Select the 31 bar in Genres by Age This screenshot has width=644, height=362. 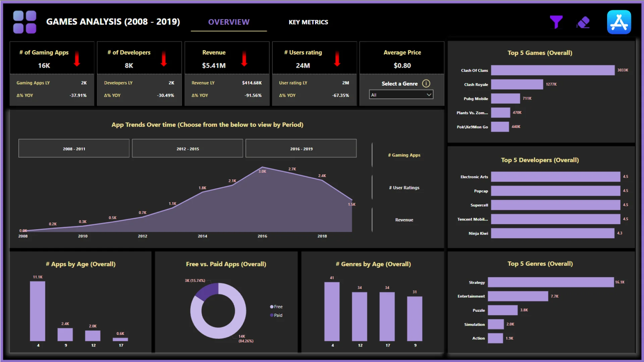click(x=415, y=319)
